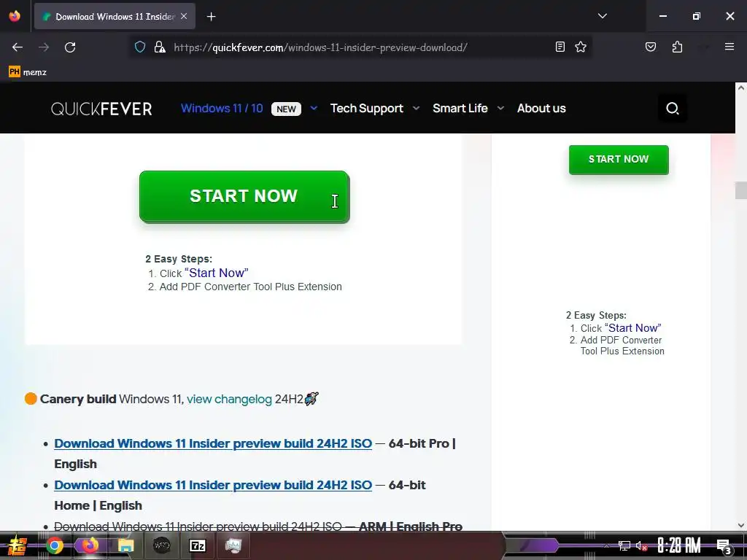Open the Windows 11 / 10 menu item
Screen dimensions: 747x560
(x=222, y=108)
